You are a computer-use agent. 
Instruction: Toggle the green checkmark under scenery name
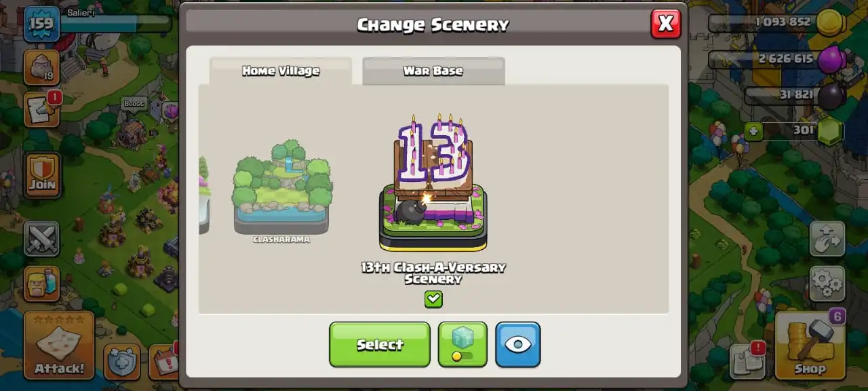[x=433, y=299]
